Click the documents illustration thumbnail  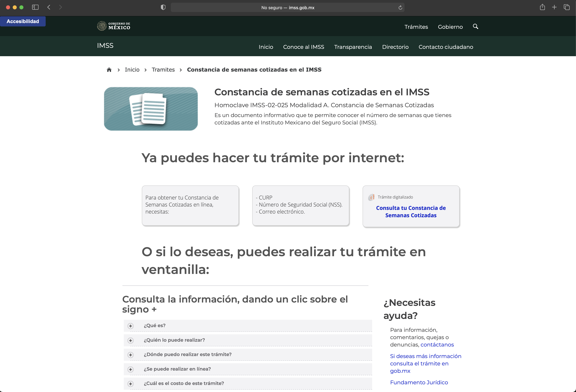point(151,109)
